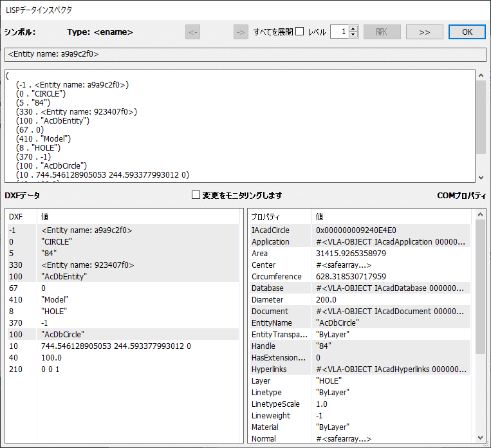The image size is (491, 448).
Task: Select the Document property row
Action: pyautogui.click(x=360, y=312)
